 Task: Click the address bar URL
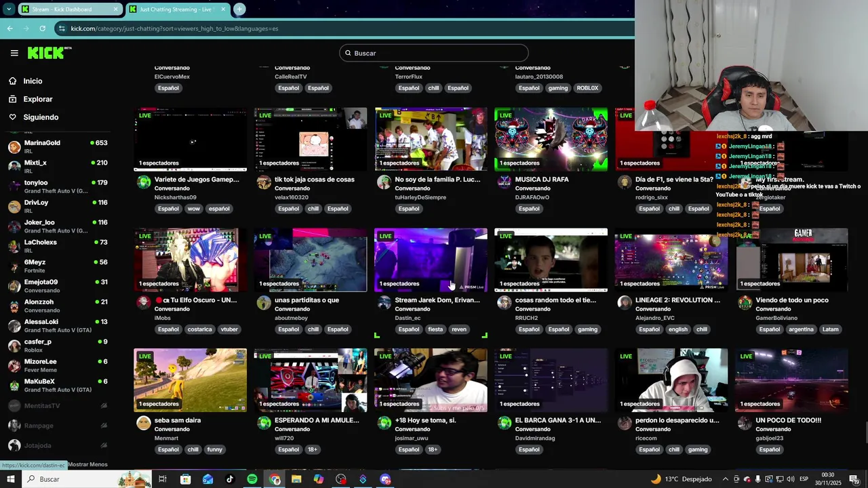pos(174,28)
